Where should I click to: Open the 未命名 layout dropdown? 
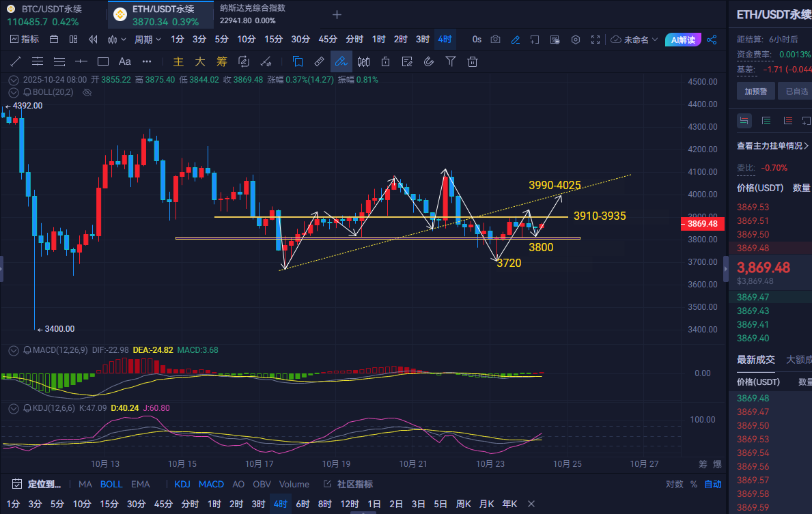635,40
